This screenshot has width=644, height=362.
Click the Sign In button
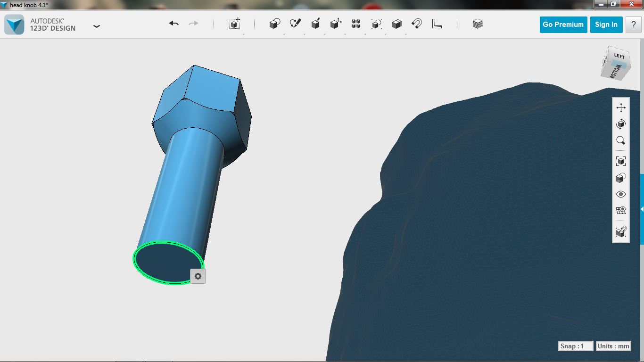pos(606,25)
